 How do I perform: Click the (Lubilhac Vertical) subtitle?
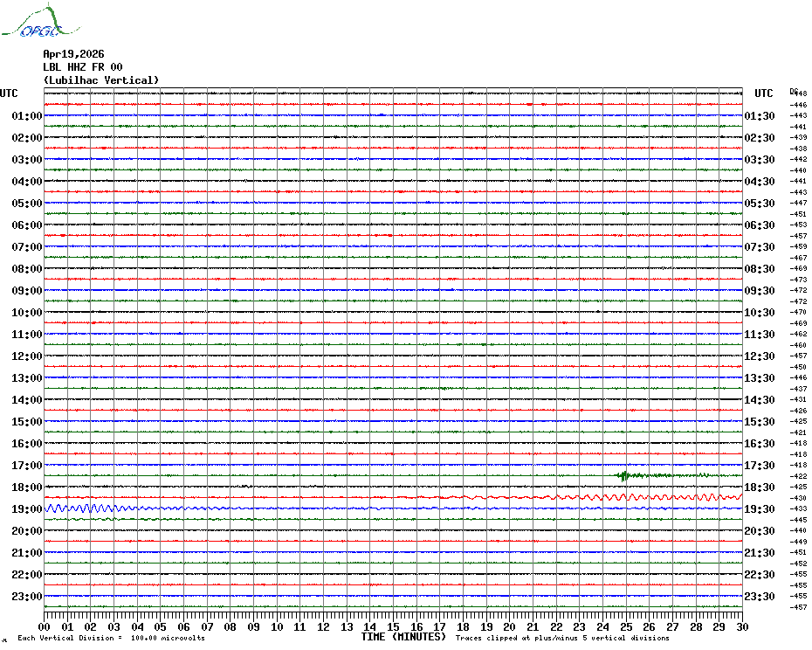(x=101, y=80)
